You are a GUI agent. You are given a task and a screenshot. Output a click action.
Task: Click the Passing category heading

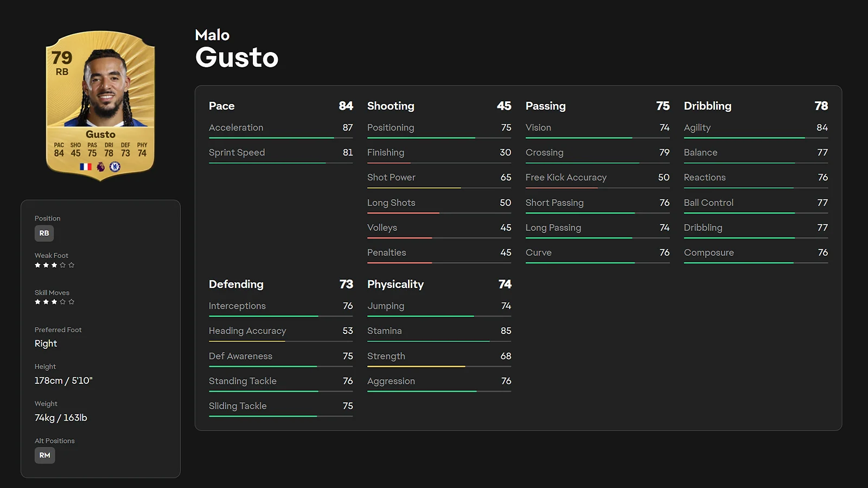[546, 106]
